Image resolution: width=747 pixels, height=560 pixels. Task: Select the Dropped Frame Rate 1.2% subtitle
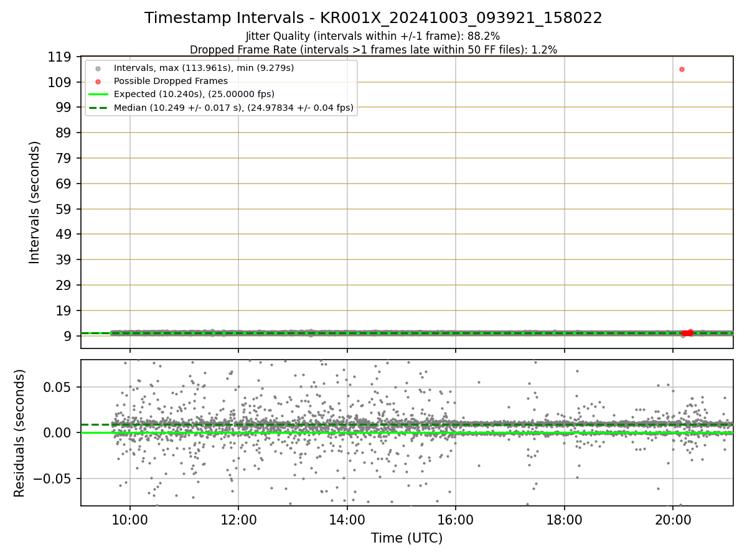pyautogui.click(x=374, y=49)
